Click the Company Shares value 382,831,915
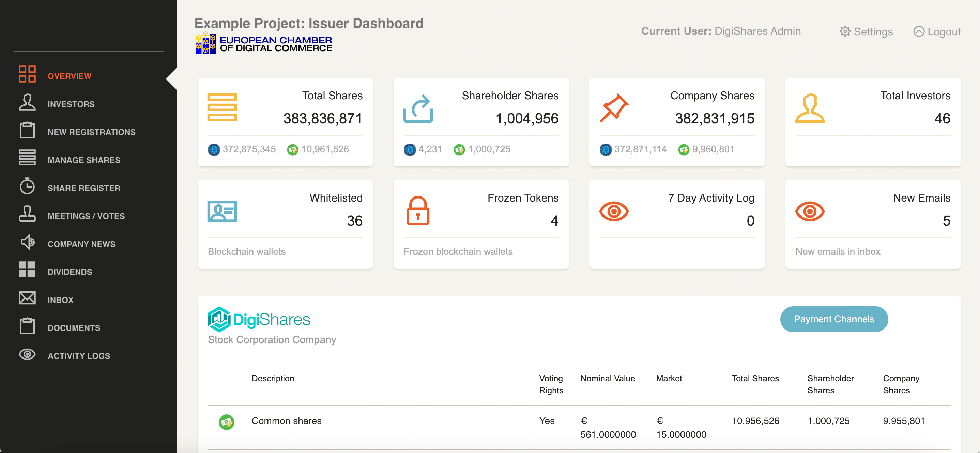This screenshot has height=453, width=980. coord(715,118)
